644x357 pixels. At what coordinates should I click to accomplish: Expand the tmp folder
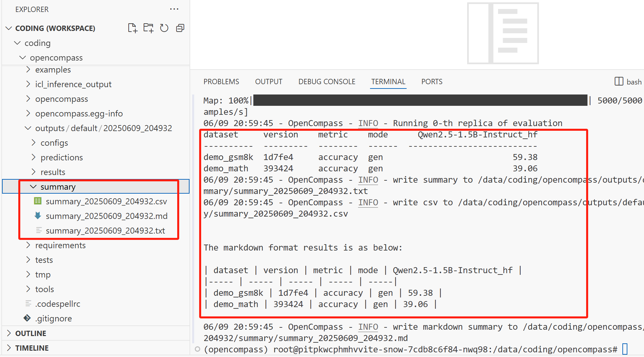click(x=28, y=274)
